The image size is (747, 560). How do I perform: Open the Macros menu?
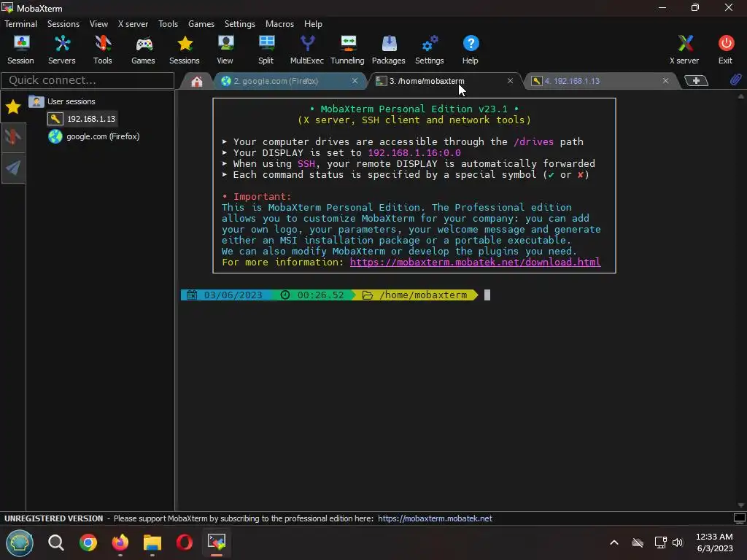coord(279,24)
